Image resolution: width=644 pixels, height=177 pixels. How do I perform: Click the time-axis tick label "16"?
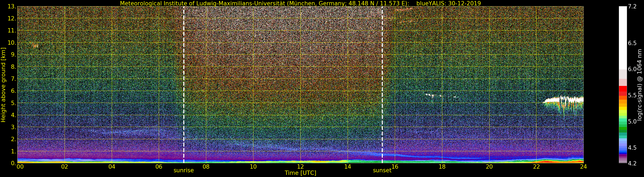click(x=395, y=166)
